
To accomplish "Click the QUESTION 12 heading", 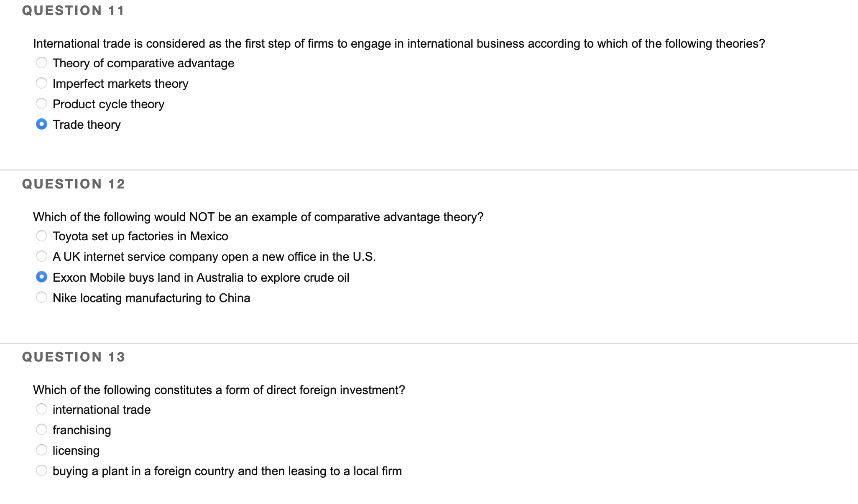I will click(x=74, y=183).
